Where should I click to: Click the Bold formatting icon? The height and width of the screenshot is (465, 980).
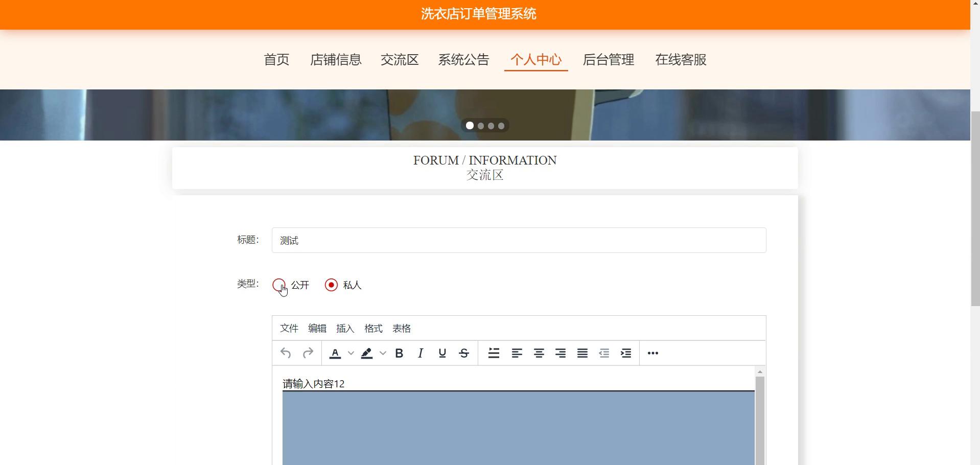click(399, 353)
